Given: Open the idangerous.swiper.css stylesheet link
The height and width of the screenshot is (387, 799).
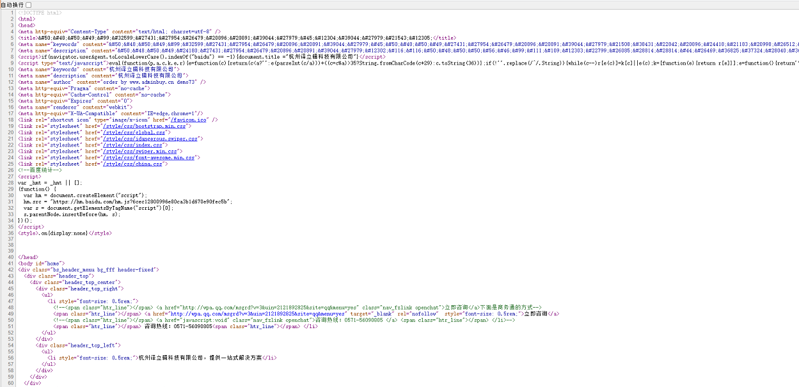Looking at the screenshot, I should click(x=151, y=139).
